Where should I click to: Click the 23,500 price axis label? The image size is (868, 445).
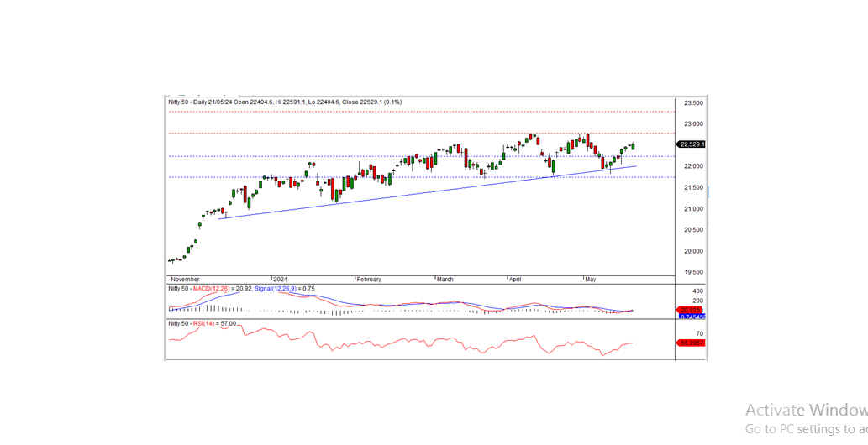pyautogui.click(x=693, y=103)
